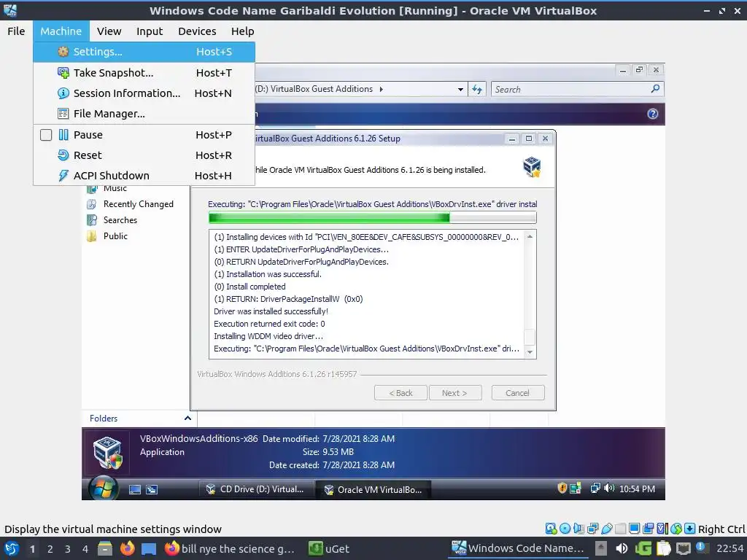Click the display status icon

coord(634,529)
